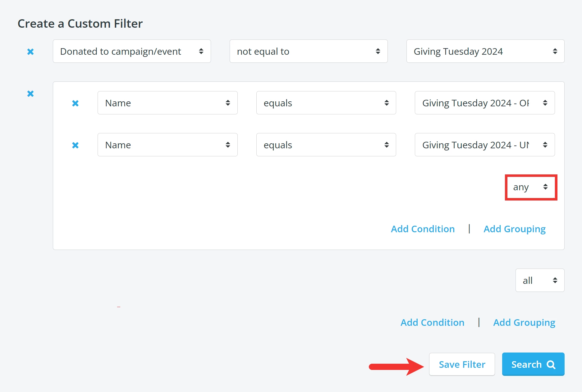Viewport: 582px width, 392px height.
Task: Open the "Donated to campaign/event" field dropdown
Action: pyautogui.click(x=132, y=51)
